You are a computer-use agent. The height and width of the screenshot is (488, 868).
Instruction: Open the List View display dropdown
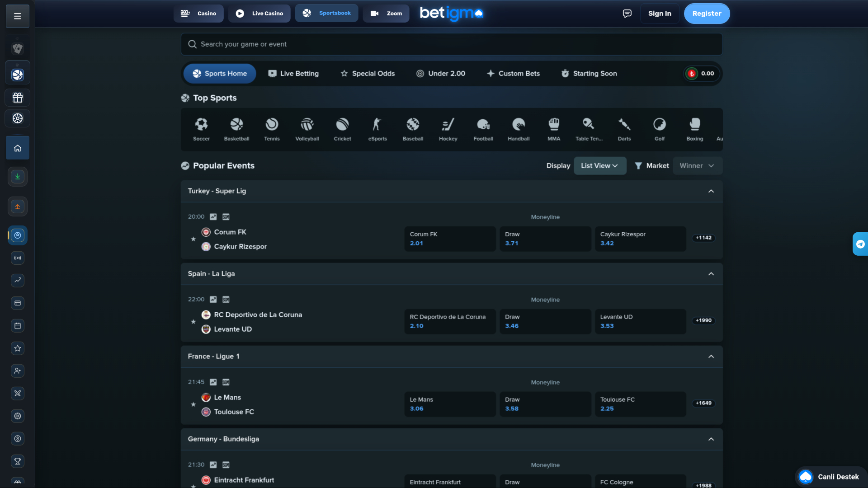pos(600,166)
